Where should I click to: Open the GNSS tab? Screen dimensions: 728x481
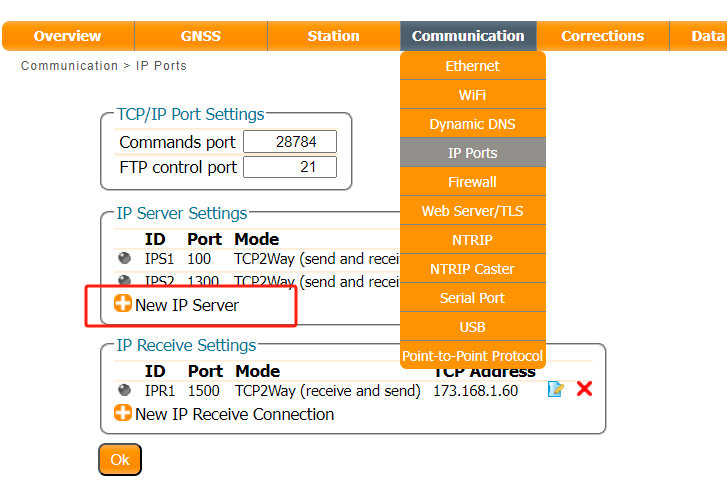[x=201, y=36]
